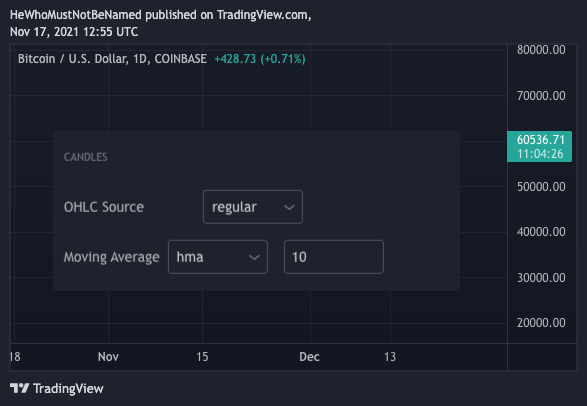
Task: Click the Moving Average label
Action: pos(112,257)
